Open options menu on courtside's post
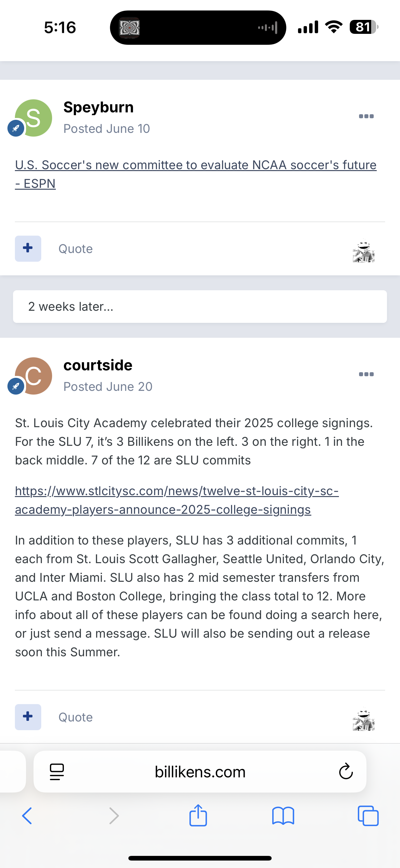 [x=366, y=374]
